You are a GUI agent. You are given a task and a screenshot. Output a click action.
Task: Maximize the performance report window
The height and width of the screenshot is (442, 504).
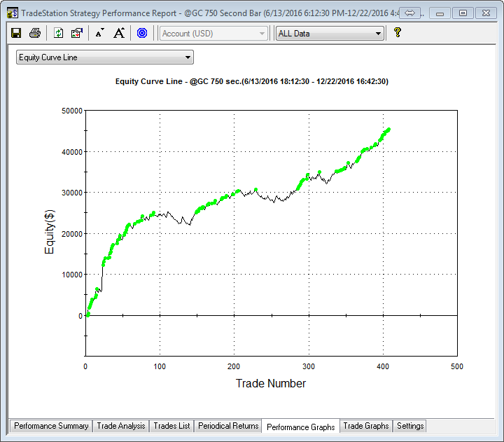[463, 13]
